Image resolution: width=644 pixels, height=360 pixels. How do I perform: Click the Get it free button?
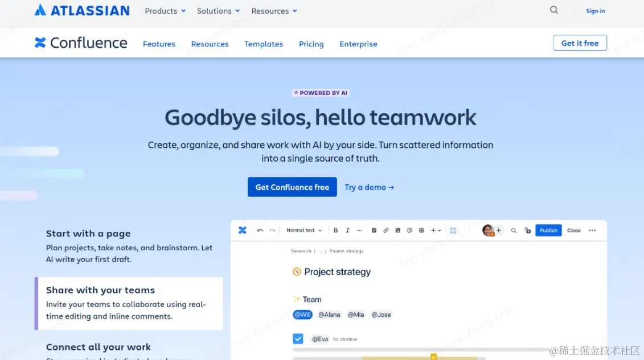pos(580,43)
